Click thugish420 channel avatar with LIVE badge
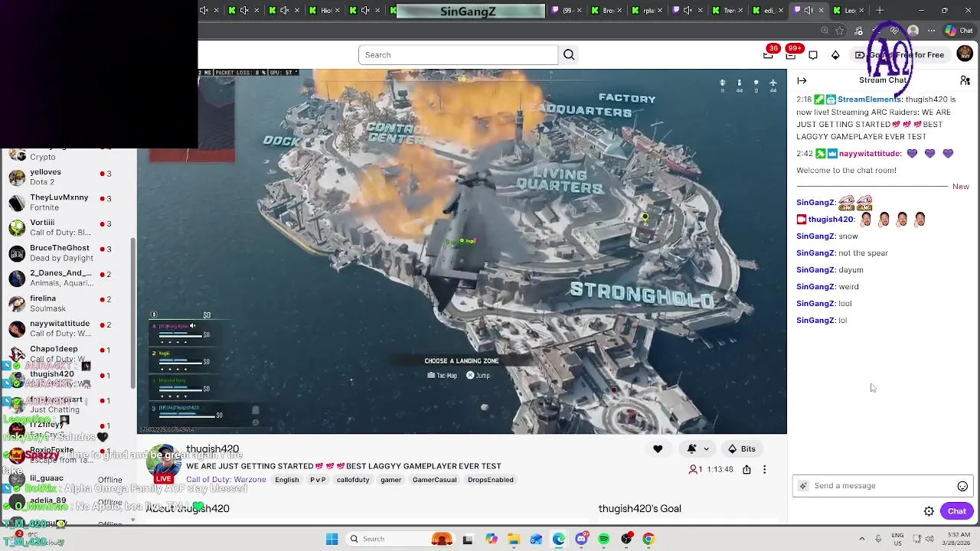This screenshot has width=980, height=551. tap(163, 462)
